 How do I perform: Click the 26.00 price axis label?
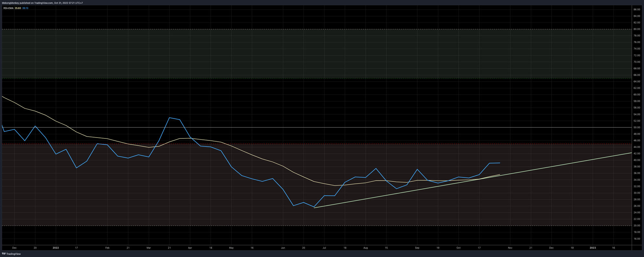tap(637, 206)
